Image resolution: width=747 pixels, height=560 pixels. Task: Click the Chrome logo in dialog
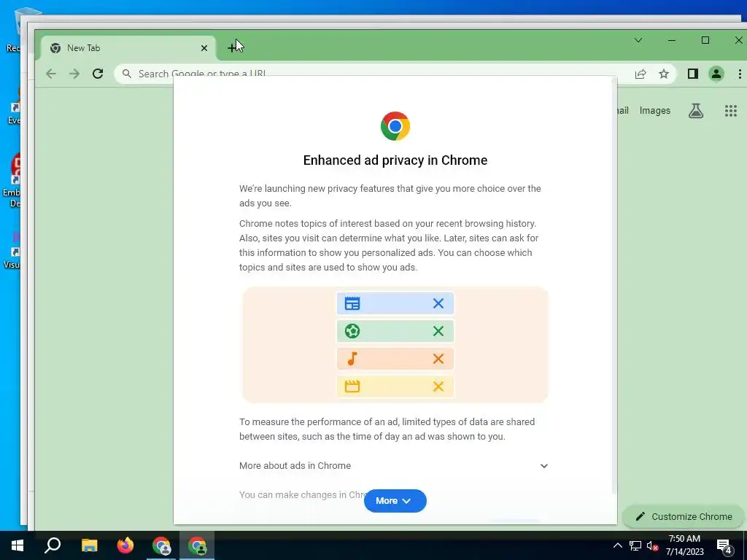[395, 126]
